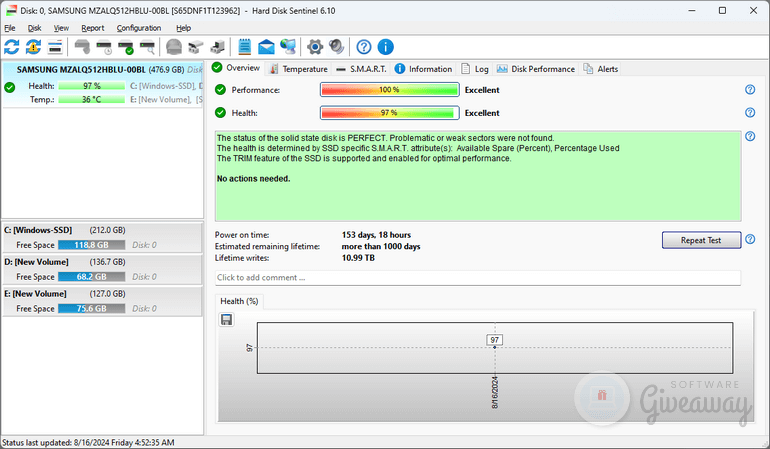
Task: Click the 'Status last updated' status bar text
Action: point(88,442)
